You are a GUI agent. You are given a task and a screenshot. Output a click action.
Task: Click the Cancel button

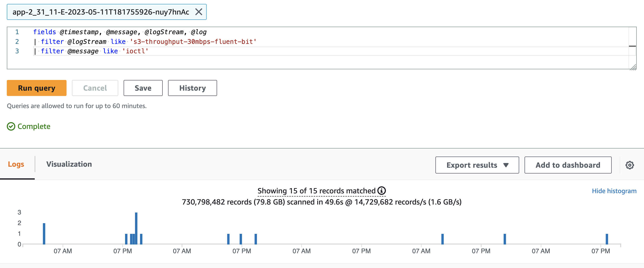click(x=95, y=88)
